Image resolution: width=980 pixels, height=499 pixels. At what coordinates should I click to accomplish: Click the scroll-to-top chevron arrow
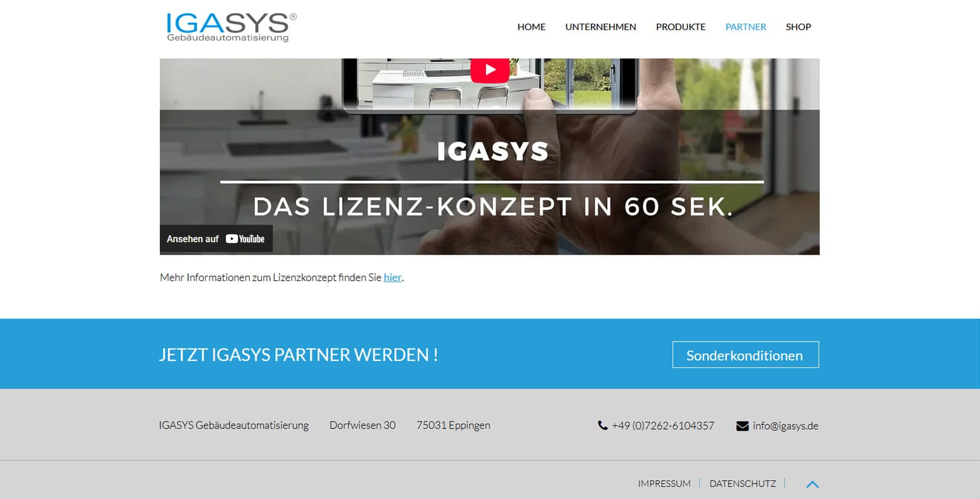813,484
